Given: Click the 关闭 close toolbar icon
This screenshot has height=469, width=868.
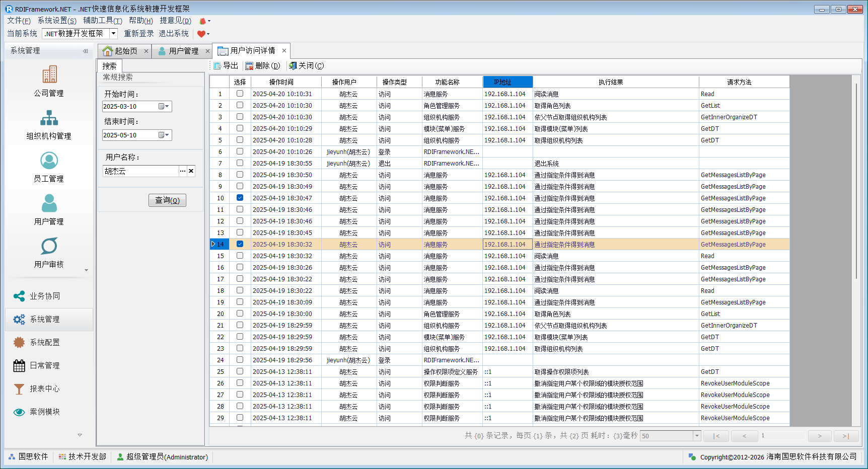Looking at the screenshot, I should pos(293,66).
